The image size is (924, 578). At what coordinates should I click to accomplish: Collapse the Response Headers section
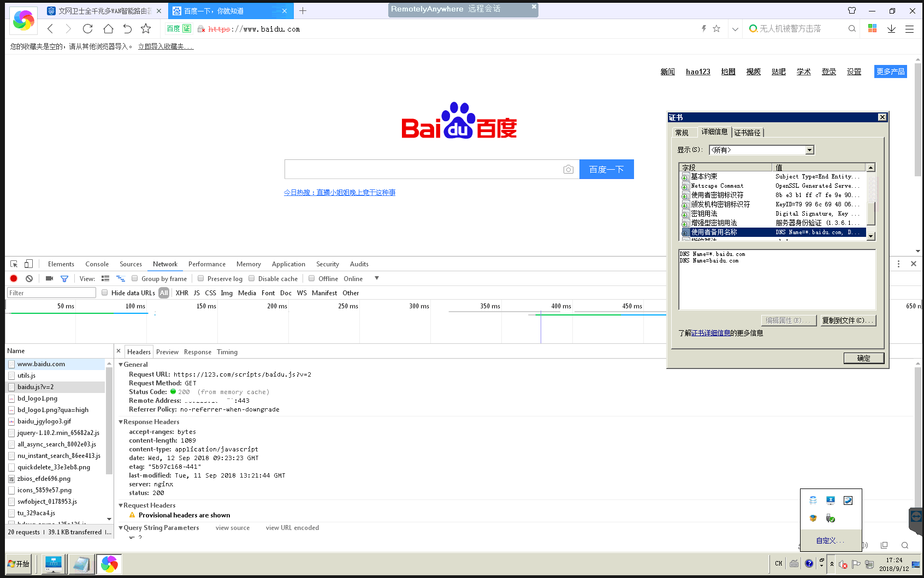121,422
